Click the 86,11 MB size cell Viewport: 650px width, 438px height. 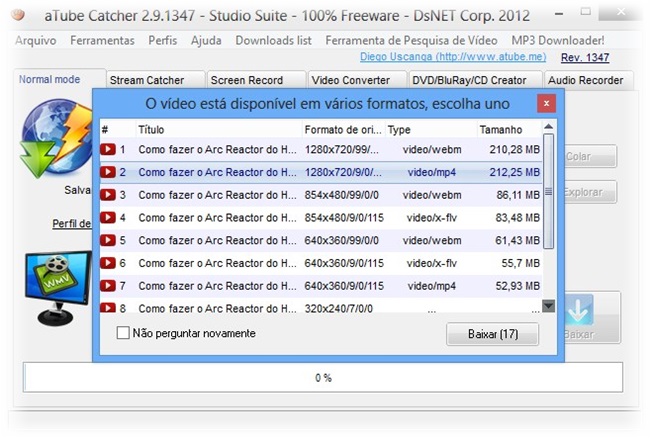pyautogui.click(x=518, y=195)
